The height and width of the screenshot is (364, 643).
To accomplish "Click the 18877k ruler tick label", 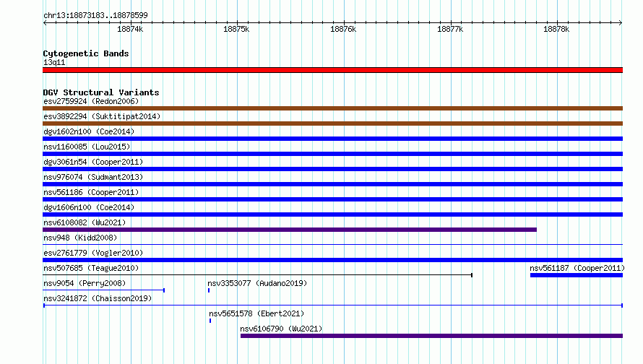I will (450, 29).
